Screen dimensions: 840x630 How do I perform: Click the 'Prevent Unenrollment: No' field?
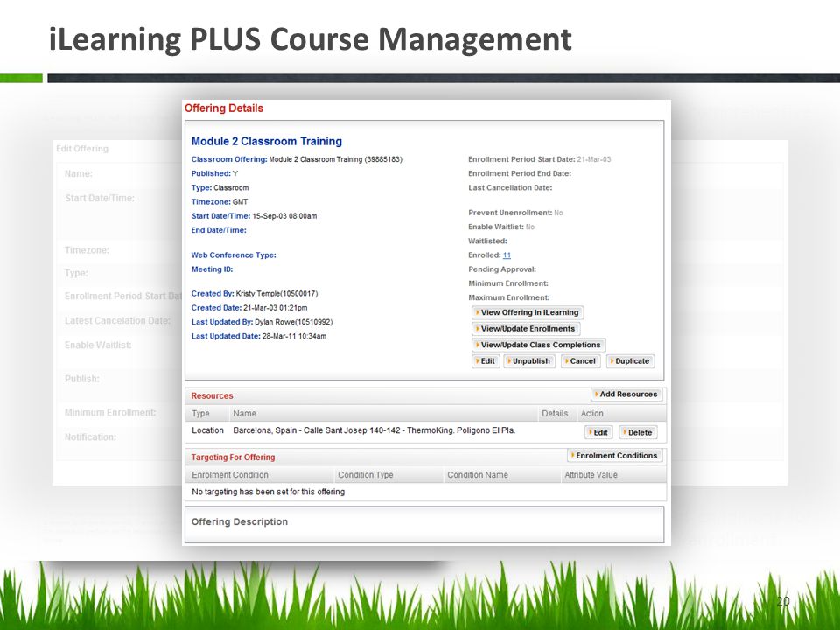click(515, 213)
